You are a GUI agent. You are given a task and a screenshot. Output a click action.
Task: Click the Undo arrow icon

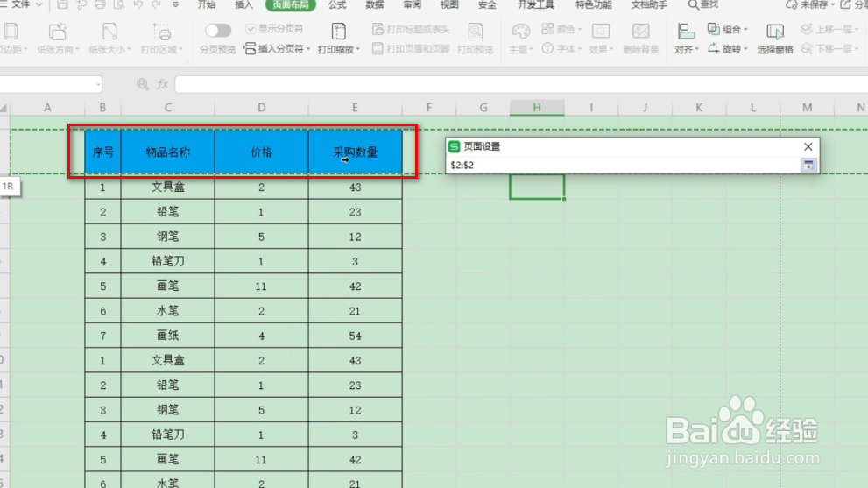point(138,4)
